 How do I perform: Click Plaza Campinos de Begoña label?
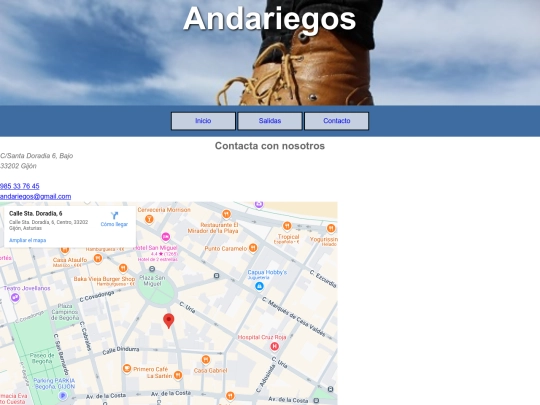65,312
